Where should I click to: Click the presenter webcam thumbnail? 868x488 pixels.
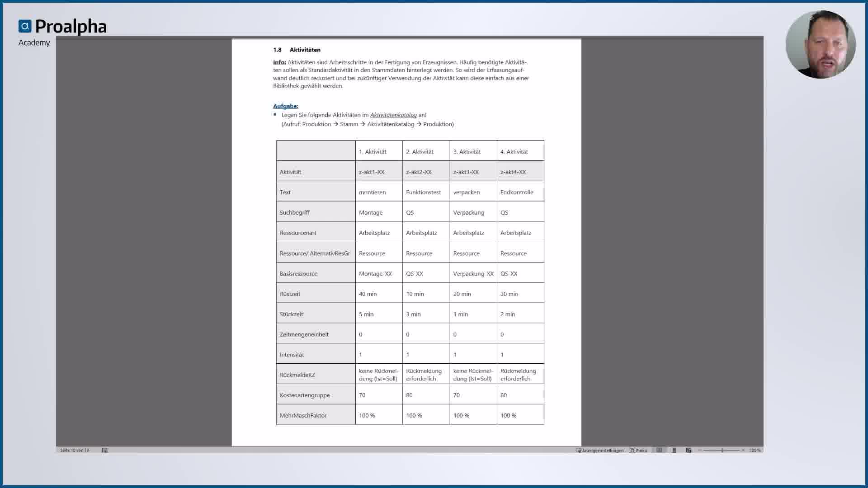pyautogui.click(x=821, y=44)
